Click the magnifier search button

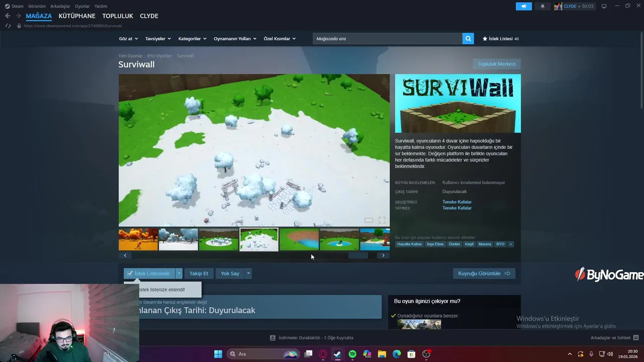click(x=468, y=39)
